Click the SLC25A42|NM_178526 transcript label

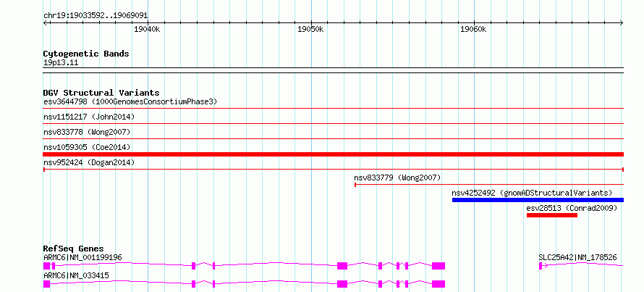(x=577, y=257)
